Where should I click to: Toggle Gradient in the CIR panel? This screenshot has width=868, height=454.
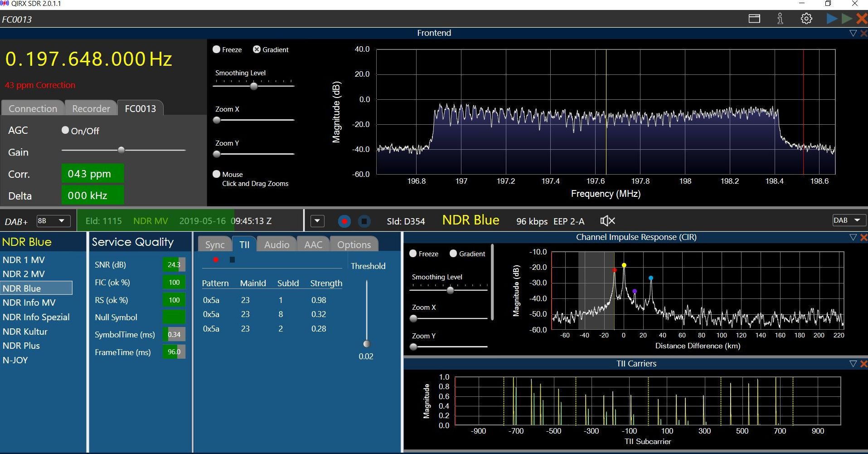tap(453, 254)
